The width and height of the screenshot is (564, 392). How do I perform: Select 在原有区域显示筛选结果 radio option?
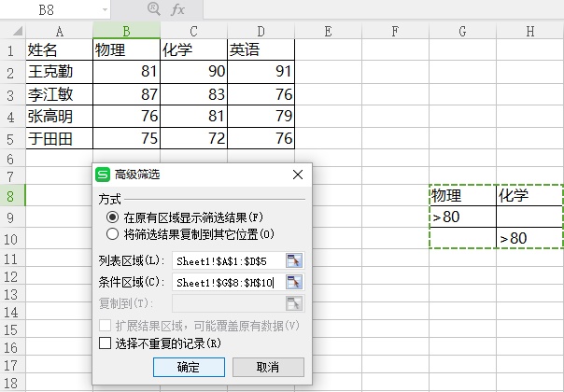(113, 217)
